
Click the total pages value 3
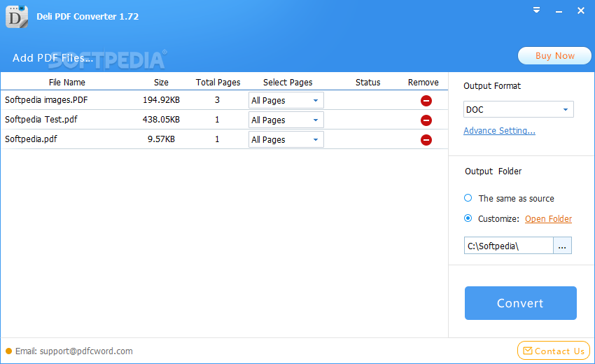tap(217, 100)
